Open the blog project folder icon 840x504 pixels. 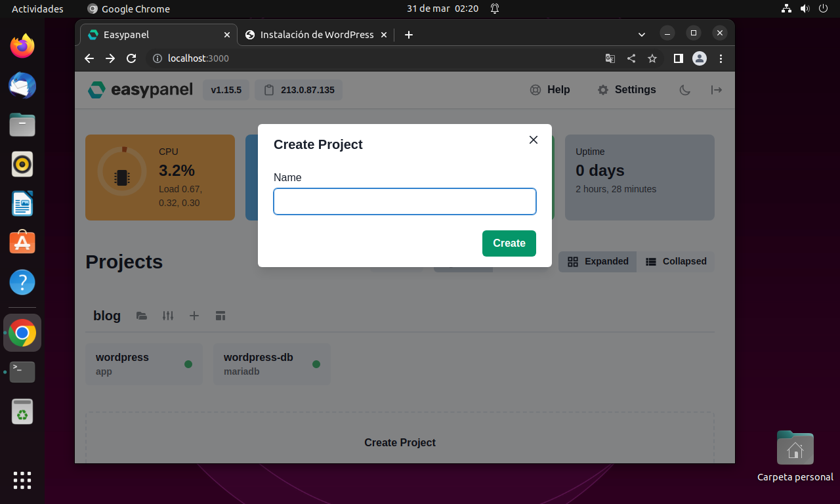(142, 316)
